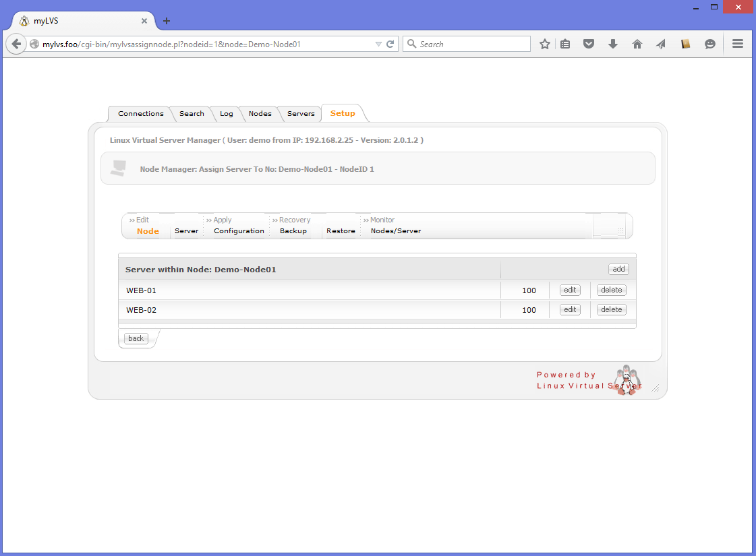
Task: Open the Servers tab
Action: point(301,114)
